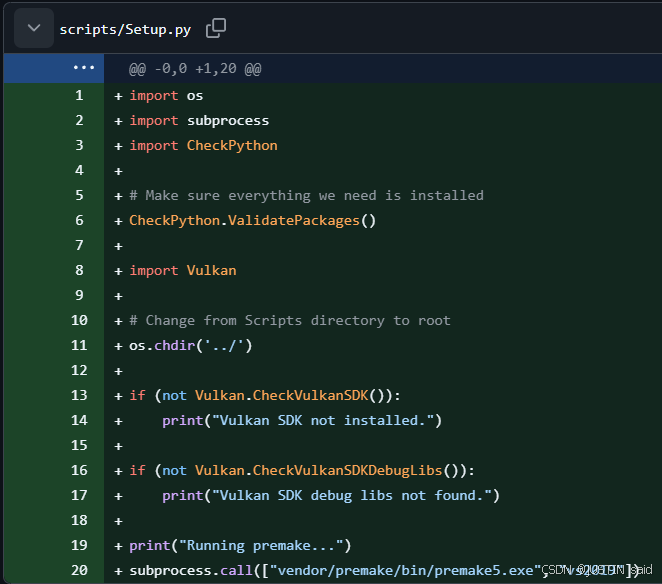Click the os.chdir('../') code line
This screenshot has width=662, height=584.
[x=191, y=345]
